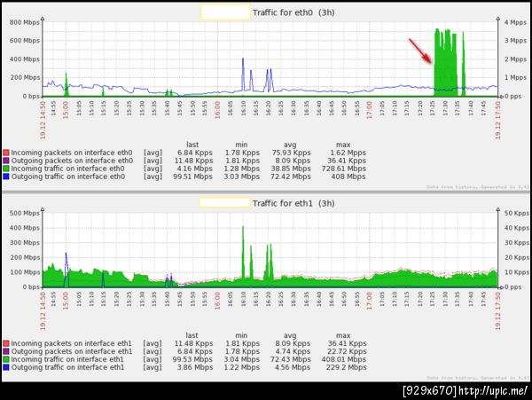Viewport: 532px width, 400px height.
Task: Click red swatch for incoming packets eth1
Action: coord(6,343)
